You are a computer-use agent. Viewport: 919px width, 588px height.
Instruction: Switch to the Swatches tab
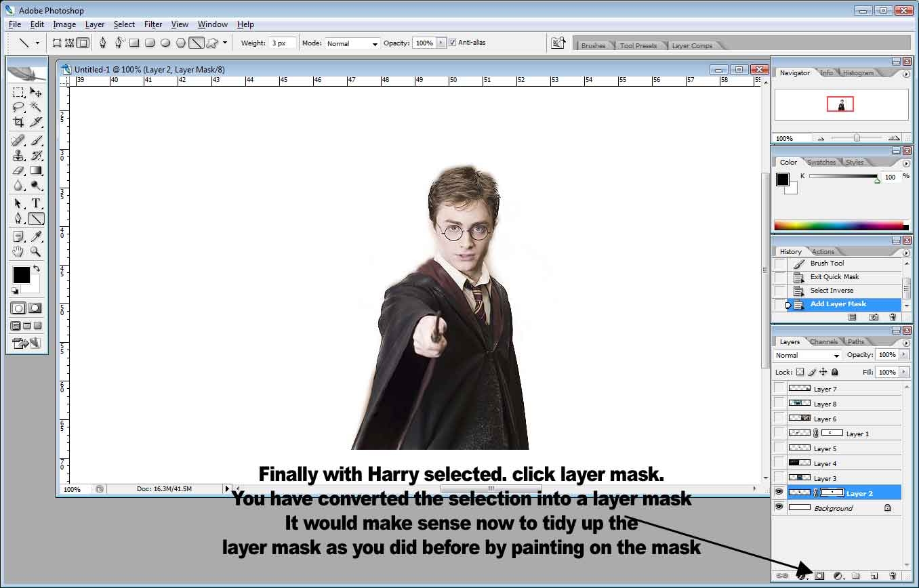(821, 162)
